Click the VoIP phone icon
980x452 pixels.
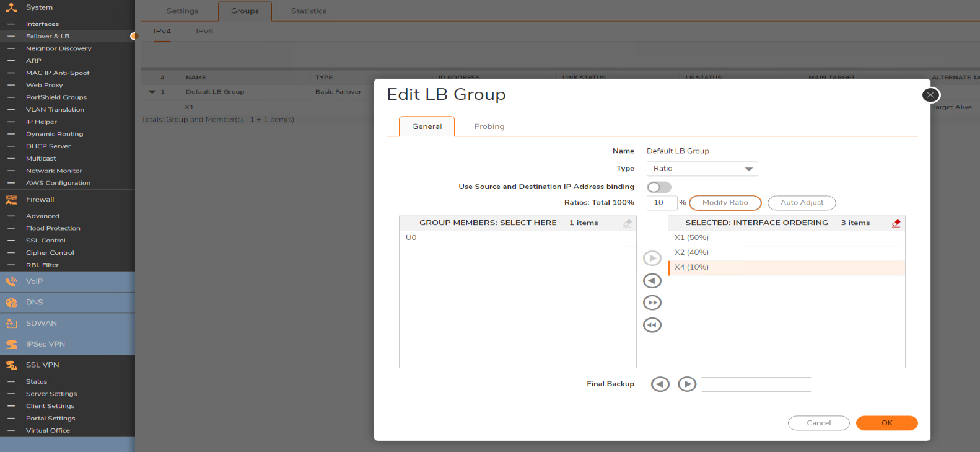11,281
